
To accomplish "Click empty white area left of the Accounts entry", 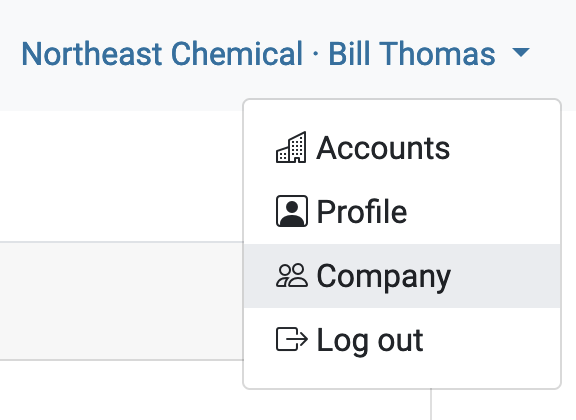I will pos(121,176).
